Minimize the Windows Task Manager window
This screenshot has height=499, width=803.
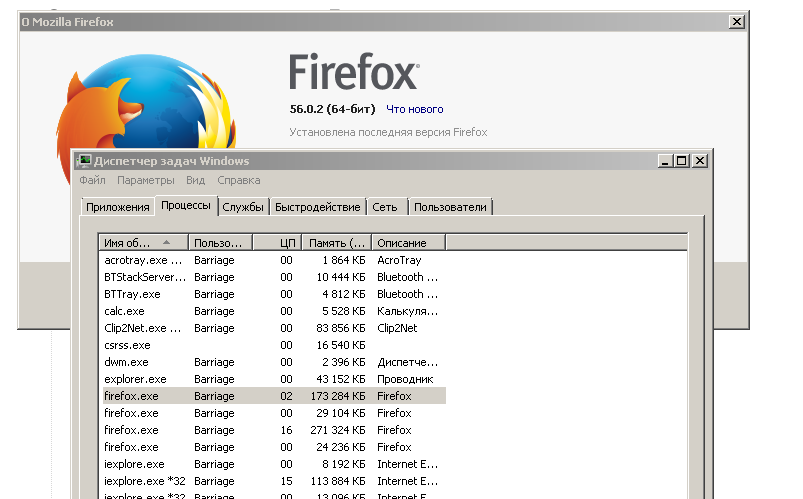(x=664, y=160)
